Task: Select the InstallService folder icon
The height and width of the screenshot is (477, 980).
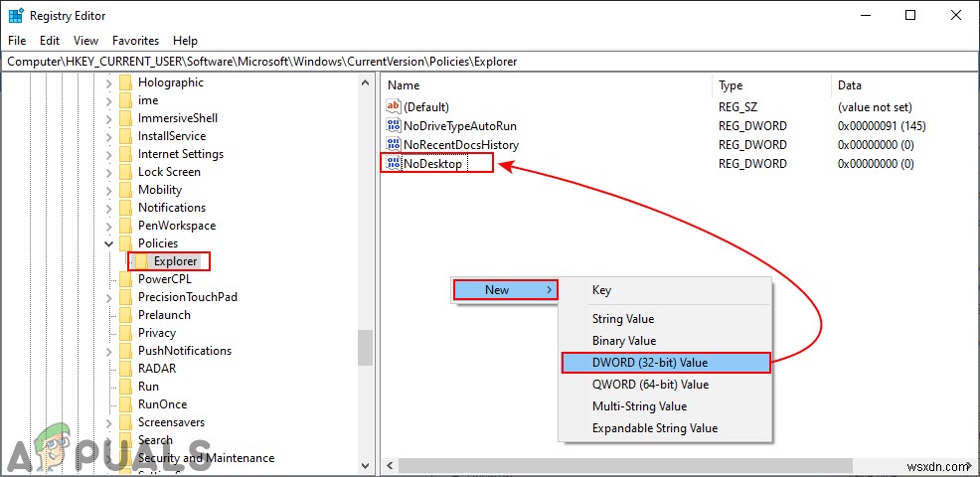Action: (125, 136)
